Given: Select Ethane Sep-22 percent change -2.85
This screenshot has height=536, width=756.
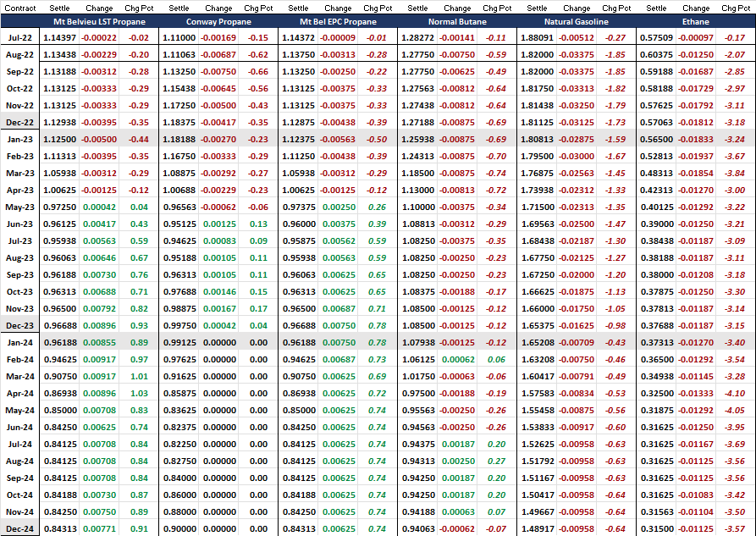Looking at the screenshot, I should tap(735, 71).
